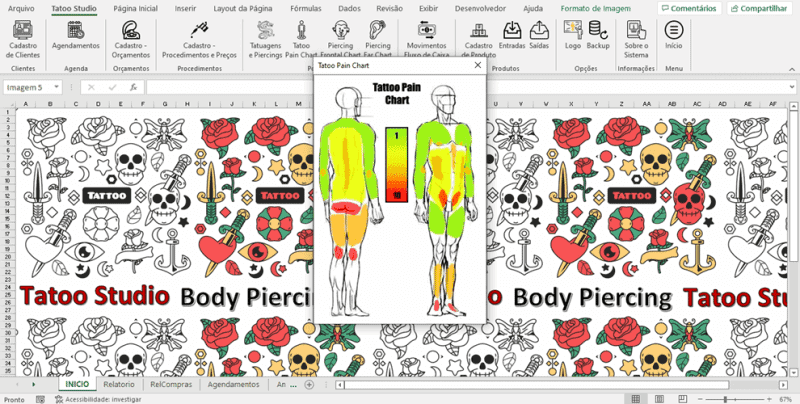Open the Formato de Imagem tab
This screenshot has width=800, height=404.
coord(595,8)
